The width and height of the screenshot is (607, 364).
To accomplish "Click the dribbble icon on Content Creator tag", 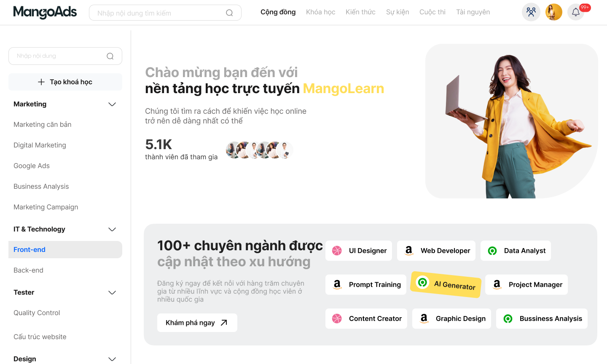I will 337,318.
